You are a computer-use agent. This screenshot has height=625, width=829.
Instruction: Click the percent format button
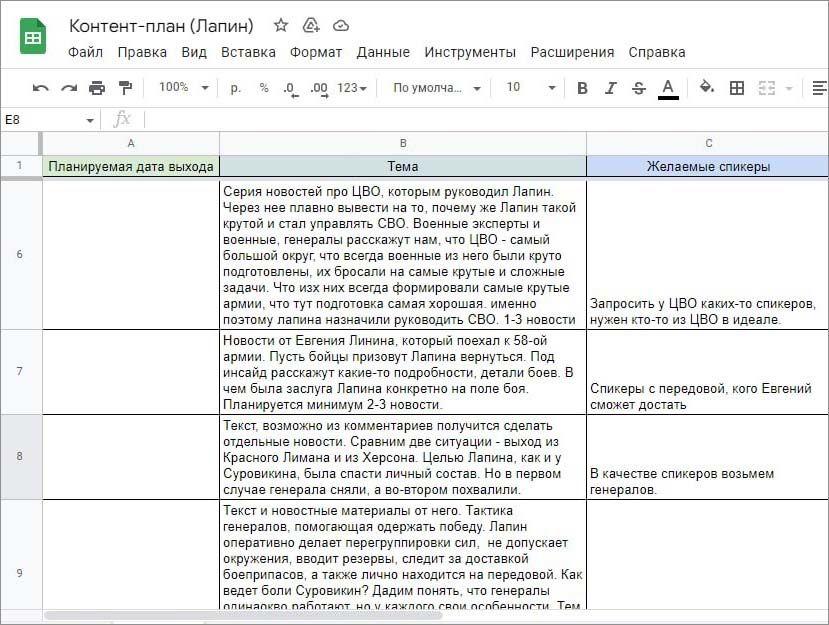(x=264, y=88)
